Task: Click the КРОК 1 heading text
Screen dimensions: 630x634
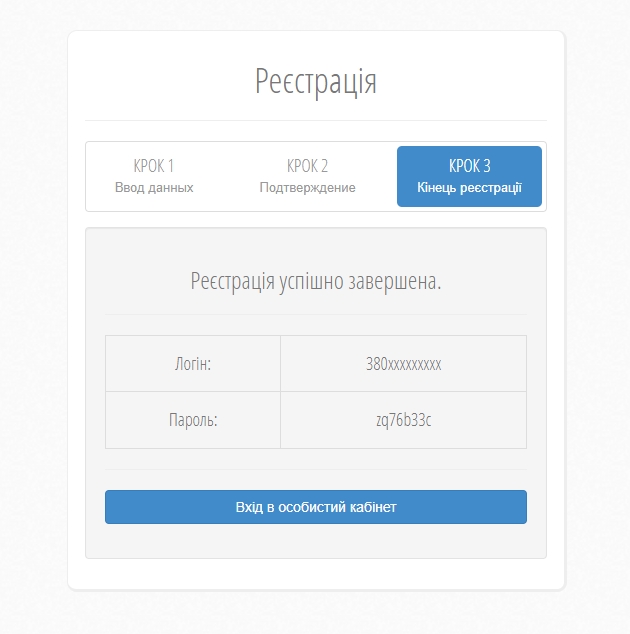Action: pyautogui.click(x=154, y=166)
